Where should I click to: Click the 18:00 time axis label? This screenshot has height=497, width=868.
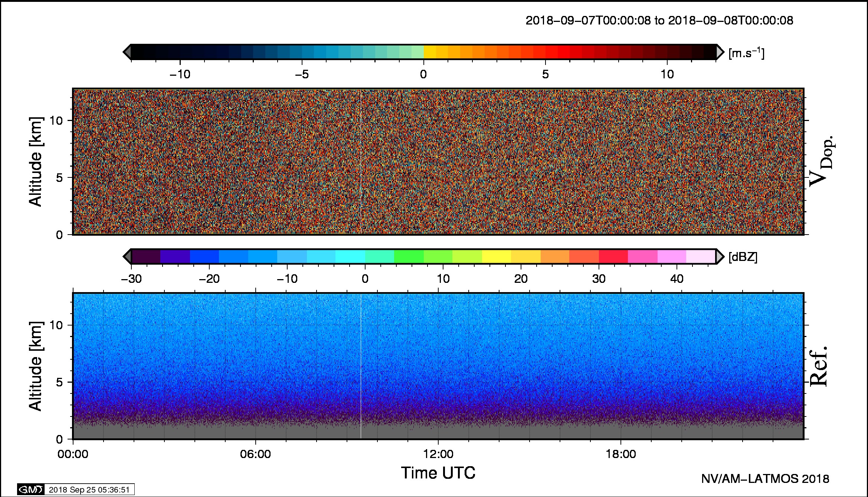(x=621, y=454)
